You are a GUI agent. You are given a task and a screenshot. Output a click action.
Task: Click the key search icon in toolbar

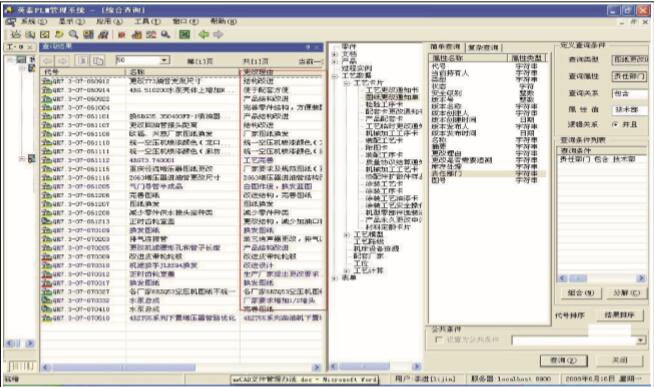pos(166,35)
